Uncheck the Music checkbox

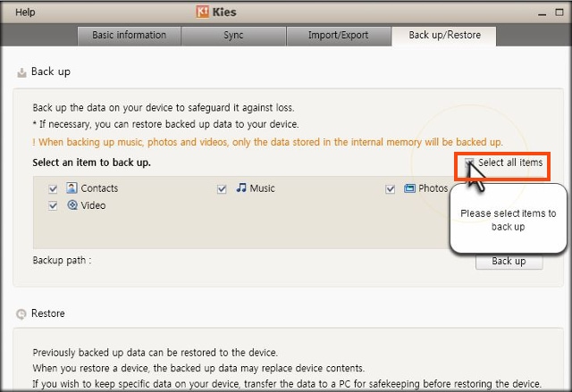pyautogui.click(x=222, y=188)
